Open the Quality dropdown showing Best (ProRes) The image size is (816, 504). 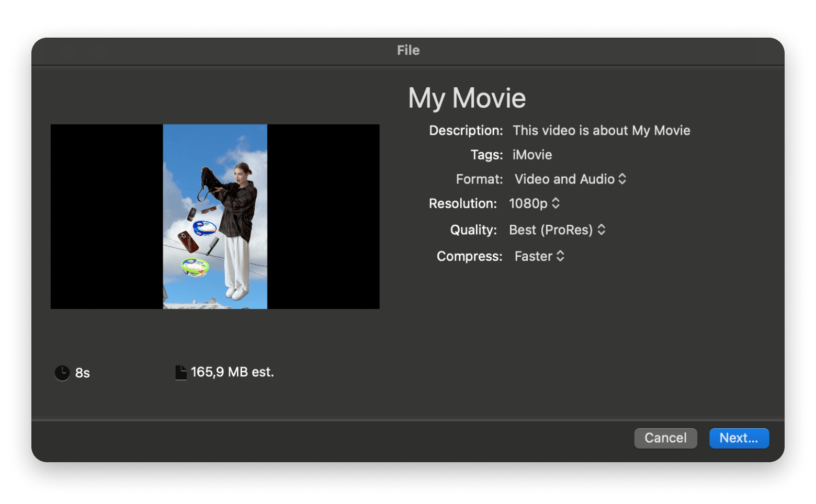pos(552,230)
